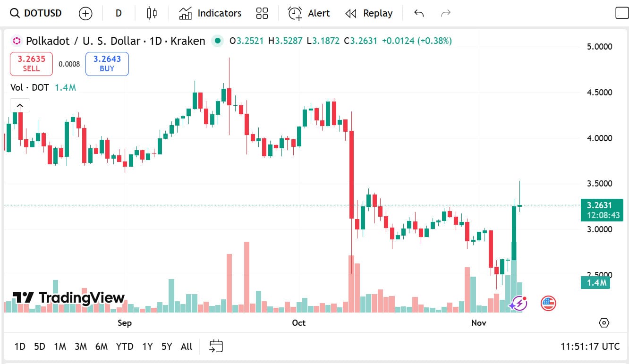Viewport: 629px width, 364px height.
Task: Create a new Alert
Action: pyautogui.click(x=309, y=13)
